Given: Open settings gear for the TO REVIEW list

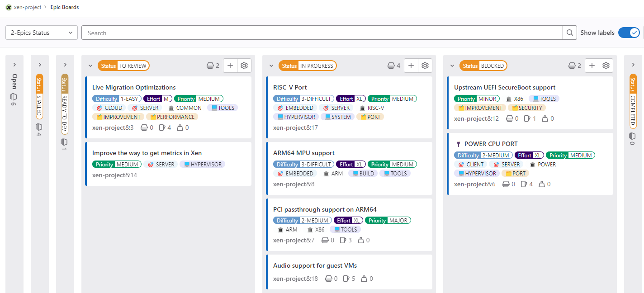Looking at the screenshot, I should click(244, 65).
